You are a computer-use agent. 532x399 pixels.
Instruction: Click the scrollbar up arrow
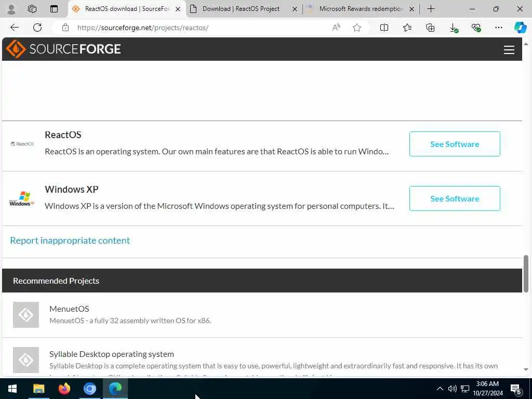(x=526, y=44)
